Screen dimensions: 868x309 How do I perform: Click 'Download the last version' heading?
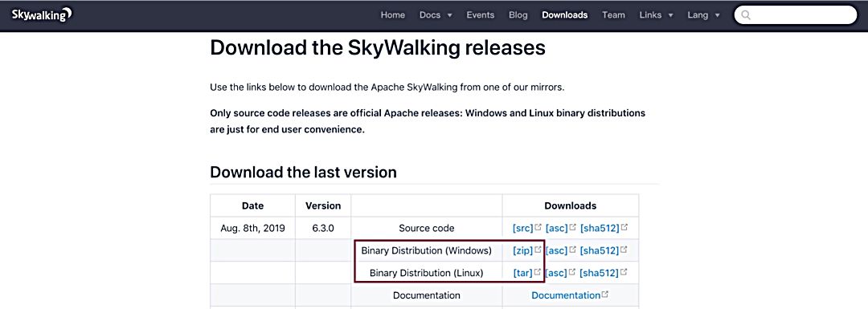tap(303, 172)
